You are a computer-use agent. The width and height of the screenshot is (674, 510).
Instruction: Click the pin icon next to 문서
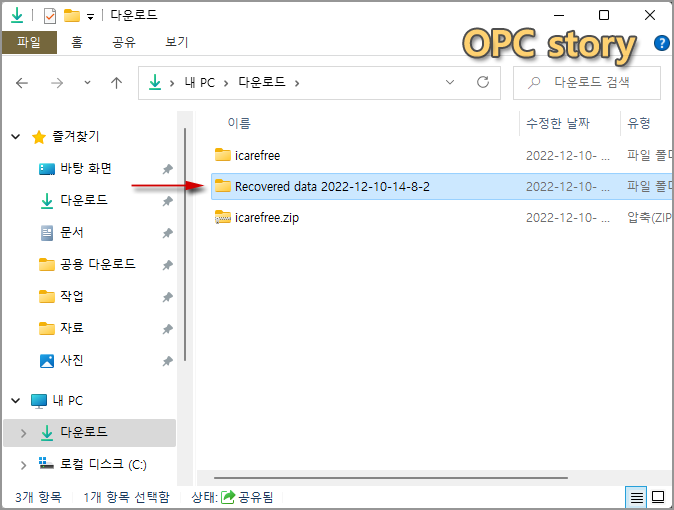[167, 233]
